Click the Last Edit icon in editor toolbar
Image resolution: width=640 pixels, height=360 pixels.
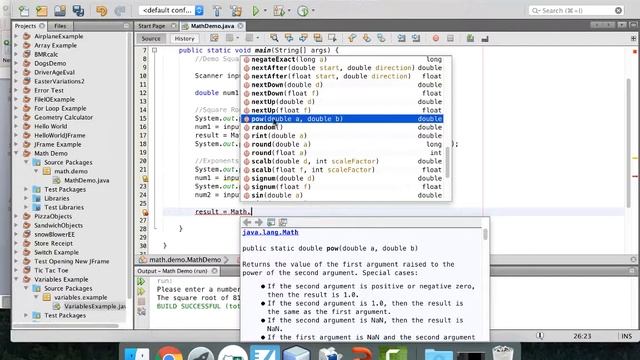[214, 38]
